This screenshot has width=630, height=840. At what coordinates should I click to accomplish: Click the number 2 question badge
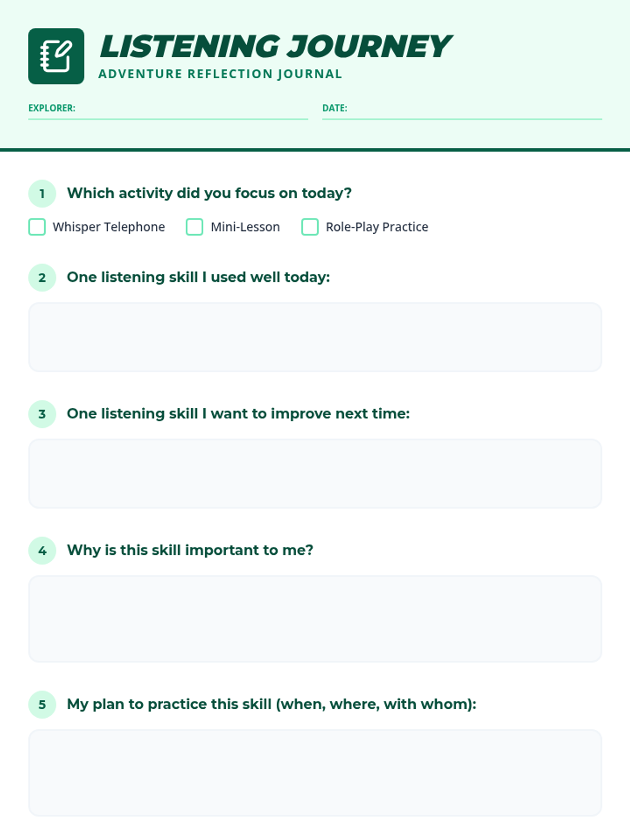(42, 278)
